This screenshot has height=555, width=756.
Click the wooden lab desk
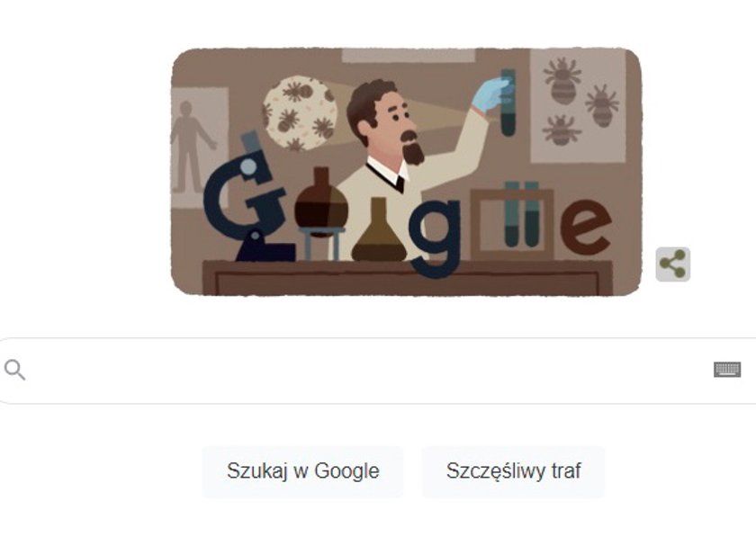(x=408, y=277)
